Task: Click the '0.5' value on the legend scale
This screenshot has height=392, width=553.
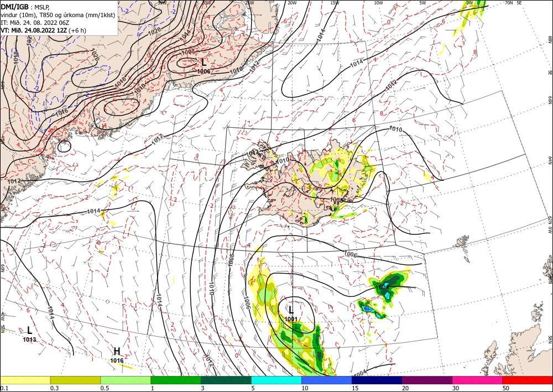Action: click(105, 388)
